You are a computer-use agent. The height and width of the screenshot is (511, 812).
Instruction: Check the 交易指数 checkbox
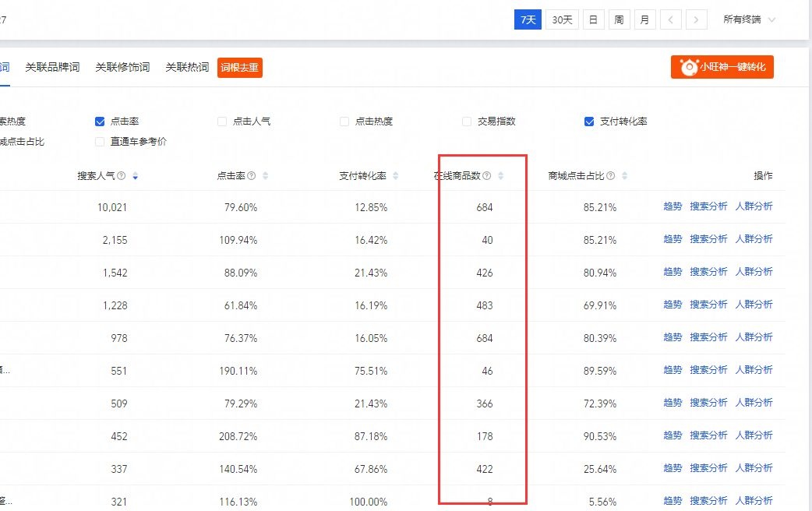click(467, 122)
